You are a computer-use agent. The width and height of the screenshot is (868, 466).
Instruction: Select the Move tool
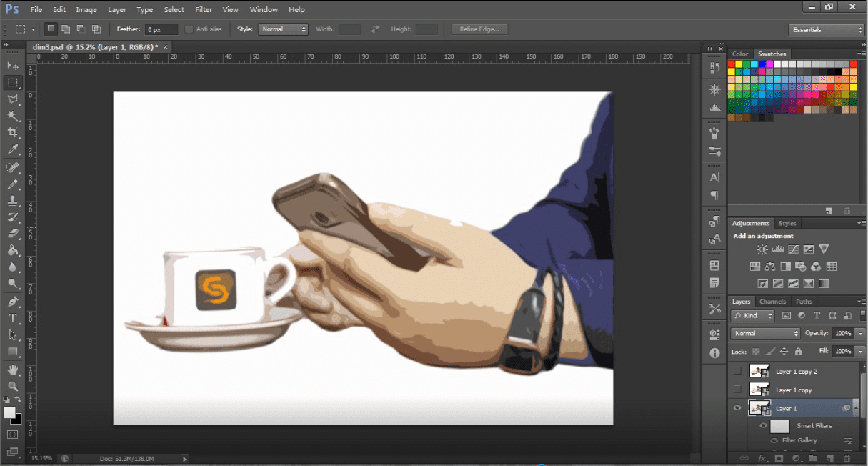click(13, 66)
